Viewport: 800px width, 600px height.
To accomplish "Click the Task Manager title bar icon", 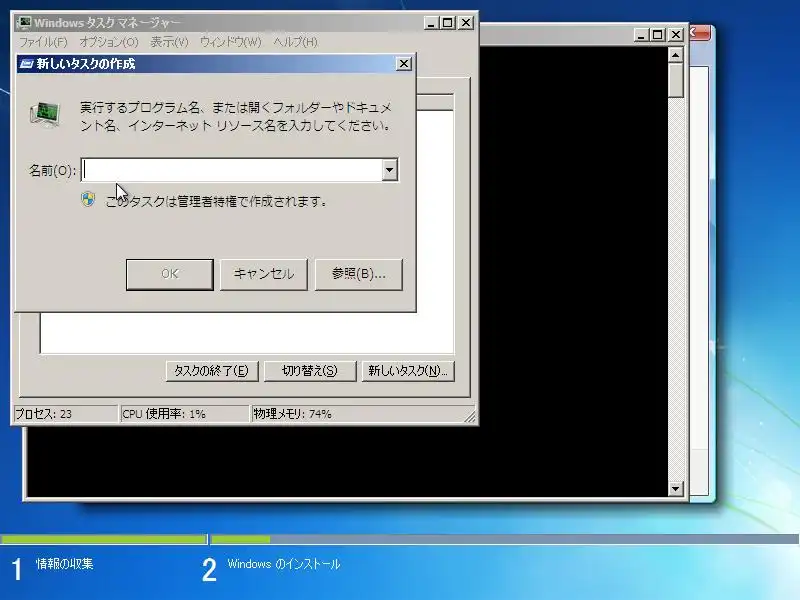I will (24, 23).
